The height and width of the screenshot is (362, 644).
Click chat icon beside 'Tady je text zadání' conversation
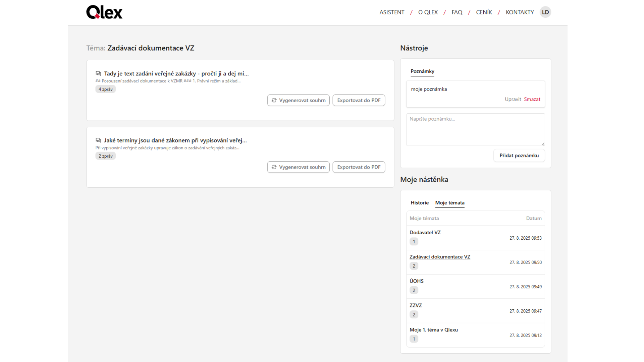point(98,73)
